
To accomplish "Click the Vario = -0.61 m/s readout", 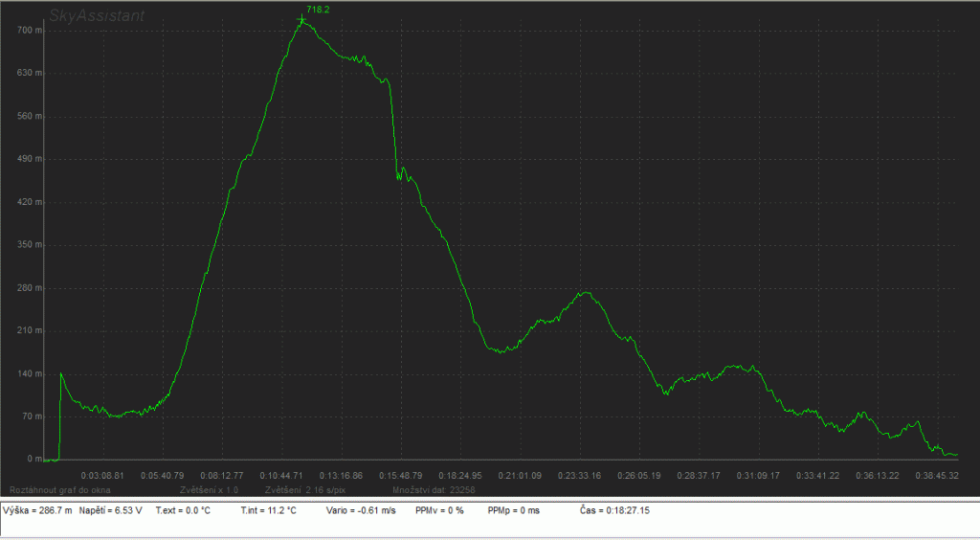I will pyautogui.click(x=362, y=511).
